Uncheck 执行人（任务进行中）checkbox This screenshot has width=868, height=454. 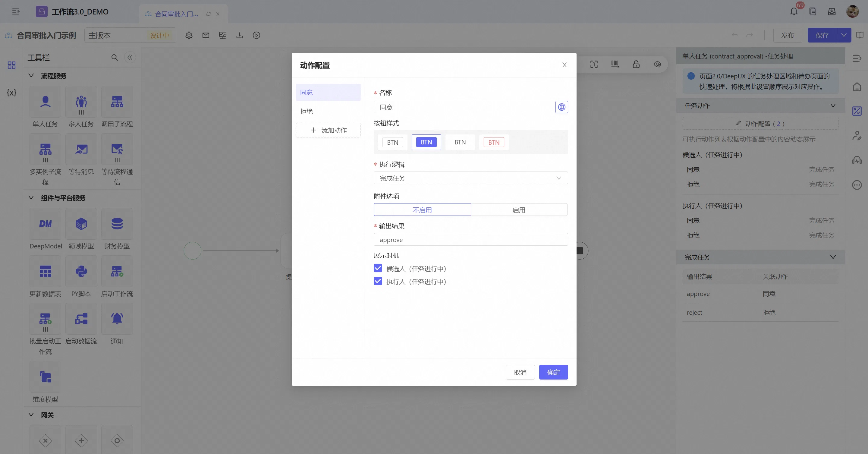tap(378, 281)
